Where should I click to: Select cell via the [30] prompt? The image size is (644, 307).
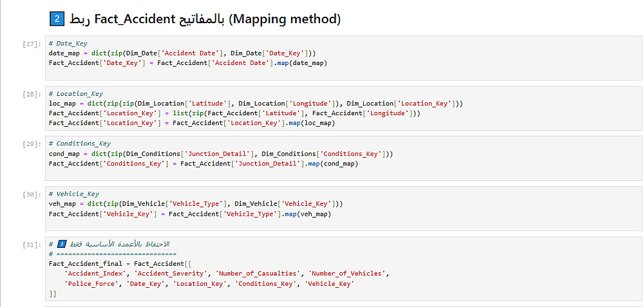point(30,194)
